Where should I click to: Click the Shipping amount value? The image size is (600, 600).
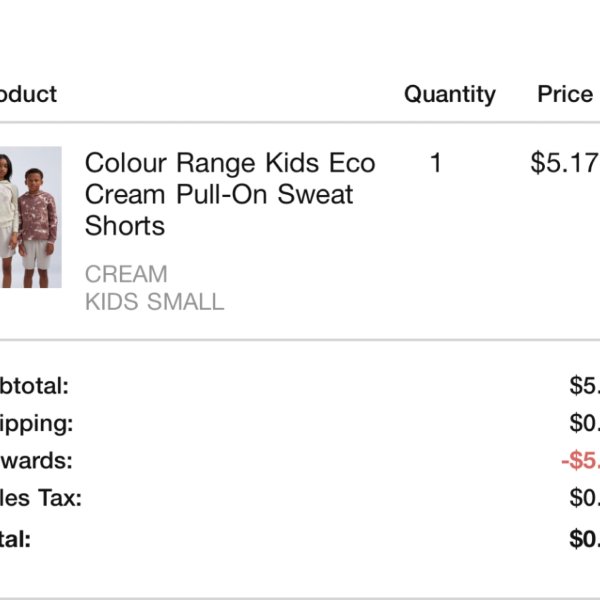point(585,423)
